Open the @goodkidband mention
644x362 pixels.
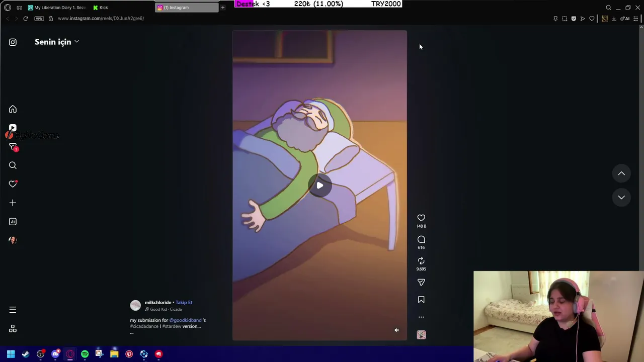pos(185,320)
